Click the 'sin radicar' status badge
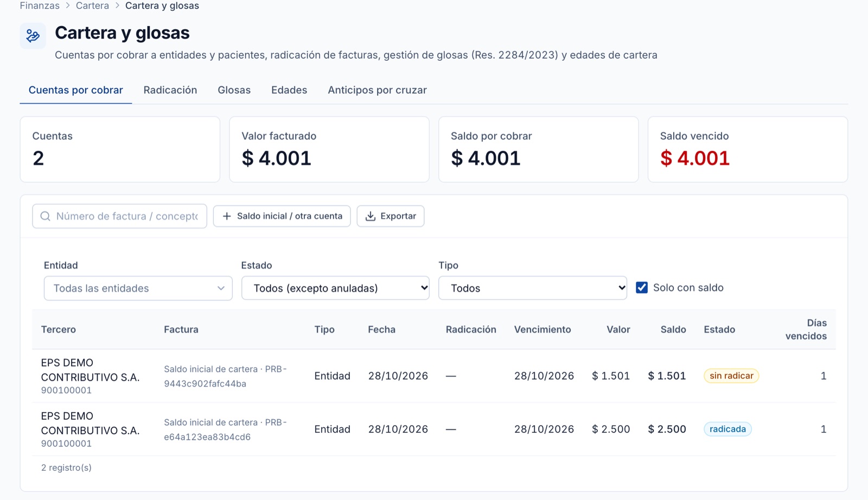Viewport: 868px width, 500px height. (x=731, y=376)
